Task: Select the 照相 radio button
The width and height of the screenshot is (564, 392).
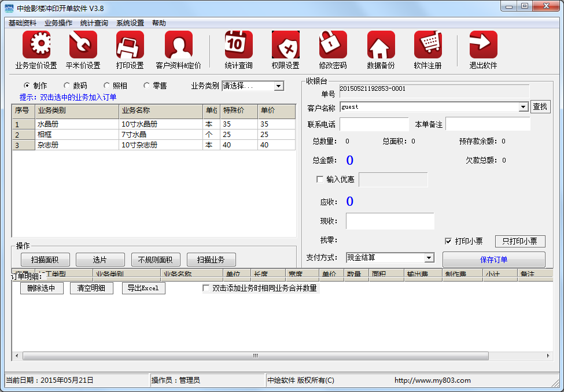Action: (x=106, y=86)
